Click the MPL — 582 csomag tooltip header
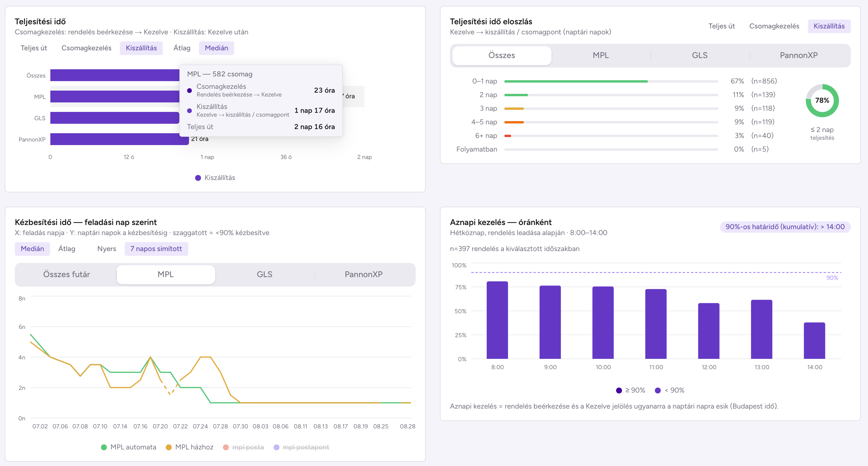 coord(220,74)
